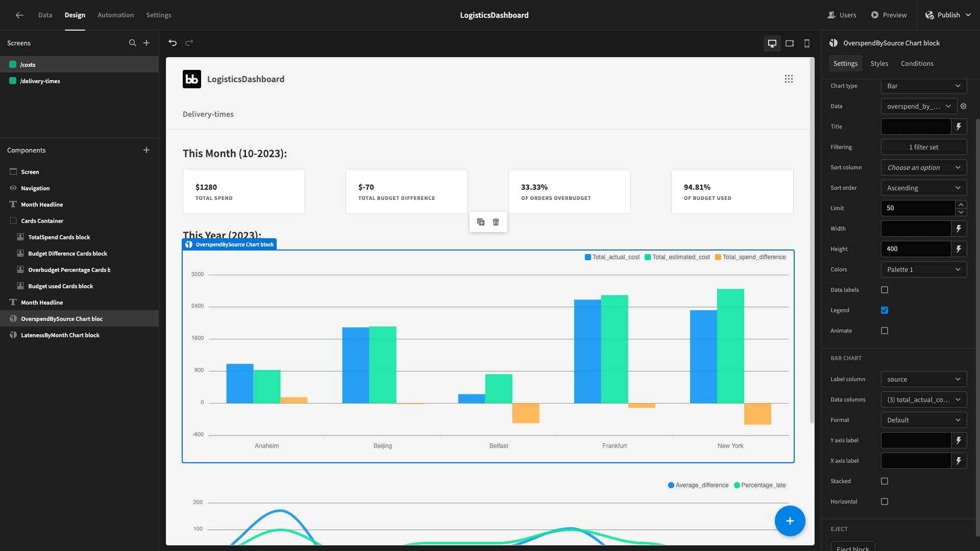Switch to tablet preview icon
The image size is (980, 551).
point(790,43)
